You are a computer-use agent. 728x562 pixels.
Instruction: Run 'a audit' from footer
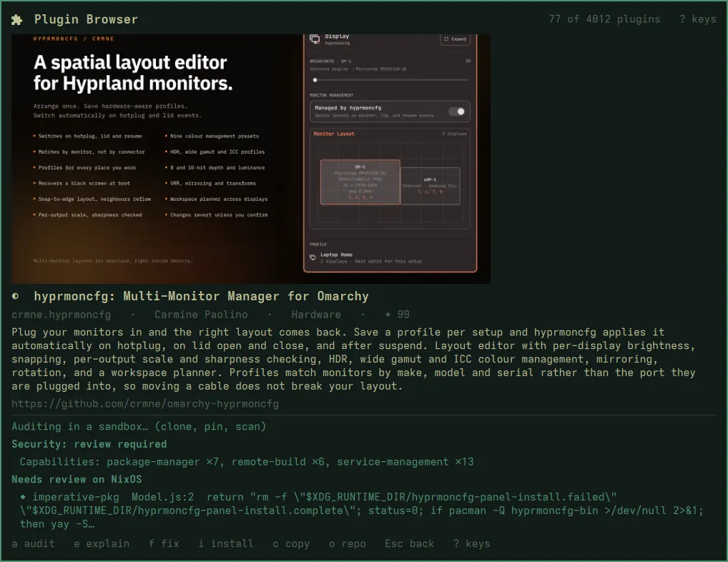click(x=33, y=543)
